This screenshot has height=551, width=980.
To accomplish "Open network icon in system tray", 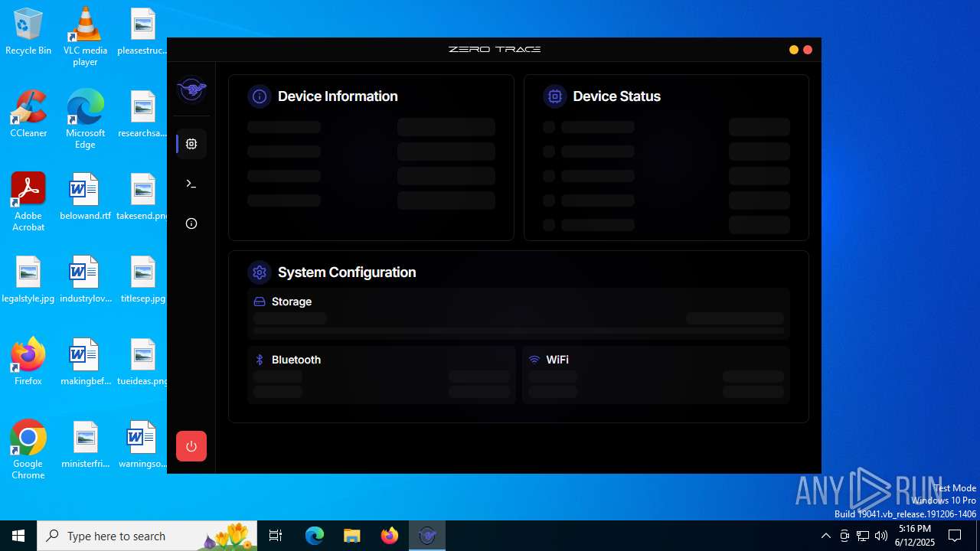I will (x=863, y=536).
